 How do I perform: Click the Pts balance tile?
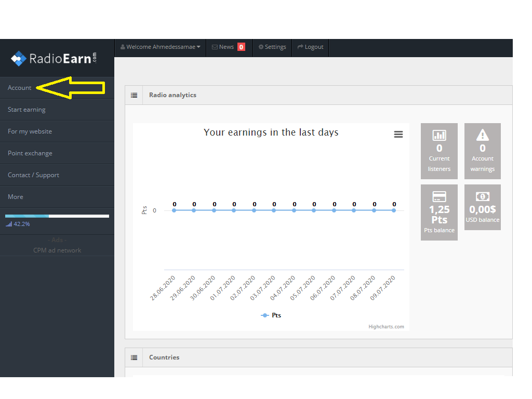pos(439,212)
